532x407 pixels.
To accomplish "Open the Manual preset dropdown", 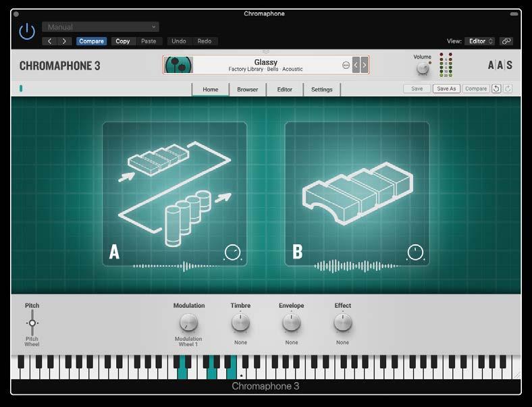I will click(101, 27).
